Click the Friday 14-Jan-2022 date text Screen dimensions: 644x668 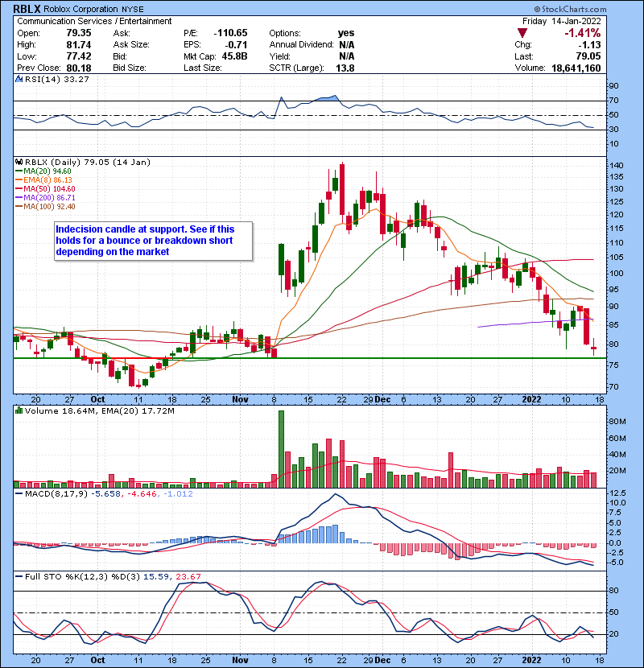pyautogui.click(x=561, y=21)
